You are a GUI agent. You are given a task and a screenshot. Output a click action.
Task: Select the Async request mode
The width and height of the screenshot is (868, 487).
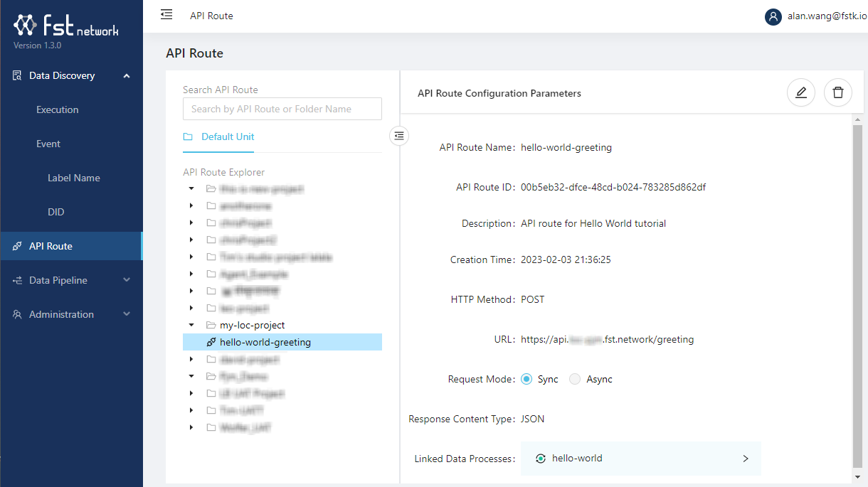point(575,379)
